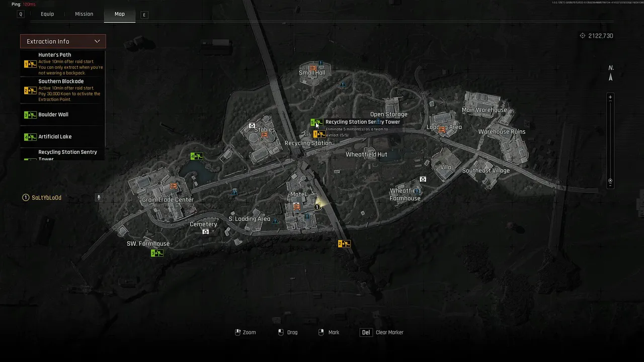Zoom in with the plus button
This screenshot has height=362, width=644.
[610, 98]
